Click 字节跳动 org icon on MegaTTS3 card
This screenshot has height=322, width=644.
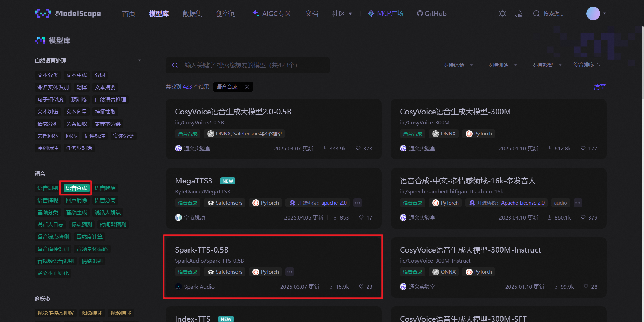(x=178, y=217)
